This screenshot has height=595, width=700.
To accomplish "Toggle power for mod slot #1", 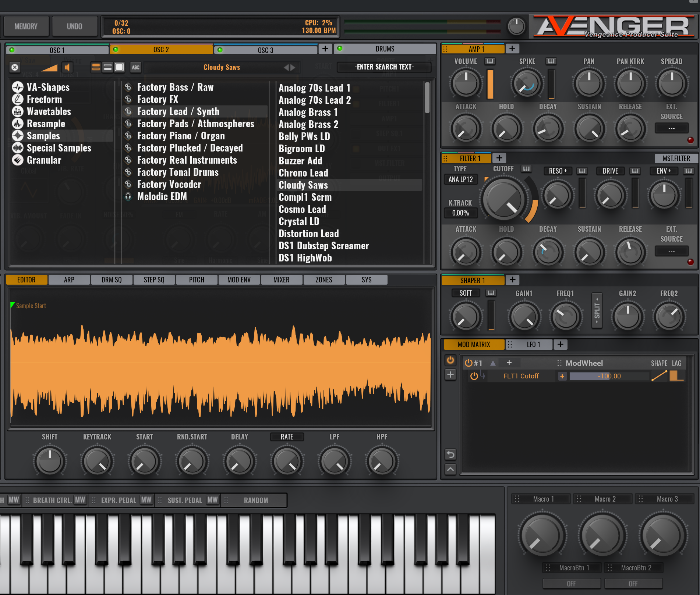I will (x=469, y=363).
